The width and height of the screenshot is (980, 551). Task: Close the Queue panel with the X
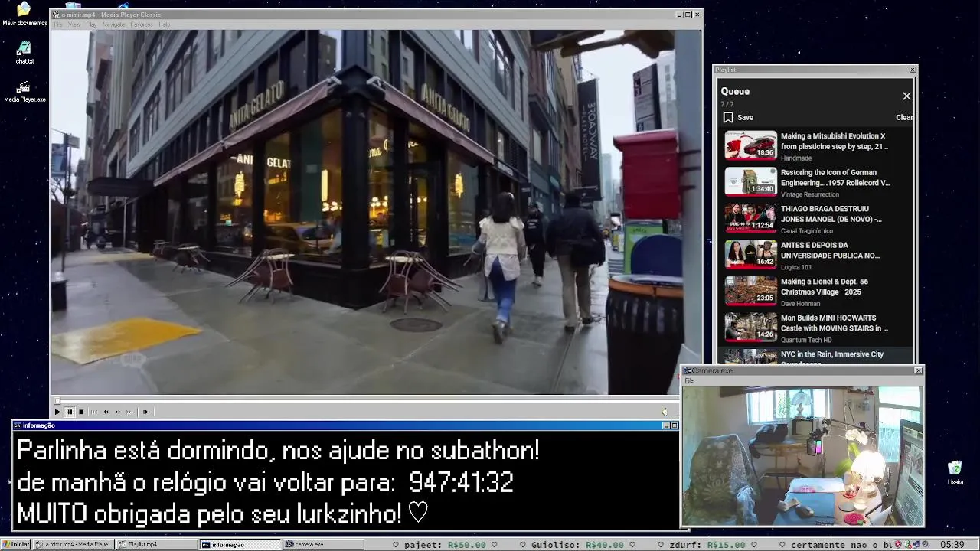tap(906, 96)
